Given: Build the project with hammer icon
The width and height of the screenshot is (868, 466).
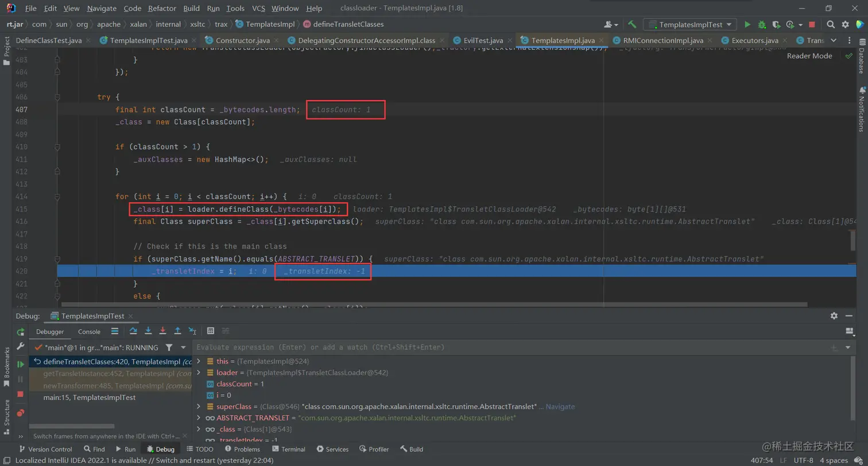Looking at the screenshot, I should pos(632,25).
